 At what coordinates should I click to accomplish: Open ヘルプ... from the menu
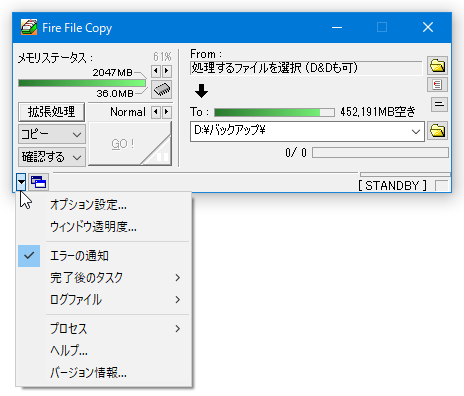point(104,350)
